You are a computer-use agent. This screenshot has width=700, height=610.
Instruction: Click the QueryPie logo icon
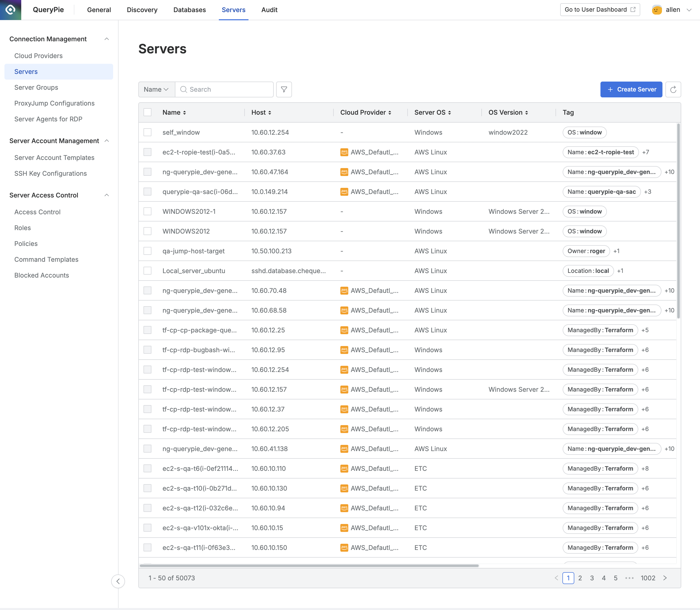click(11, 10)
